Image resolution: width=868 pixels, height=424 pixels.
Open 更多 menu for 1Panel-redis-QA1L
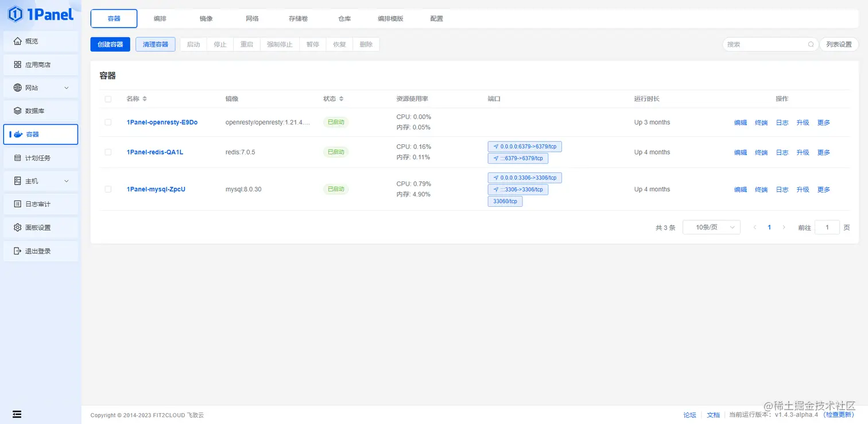(824, 152)
